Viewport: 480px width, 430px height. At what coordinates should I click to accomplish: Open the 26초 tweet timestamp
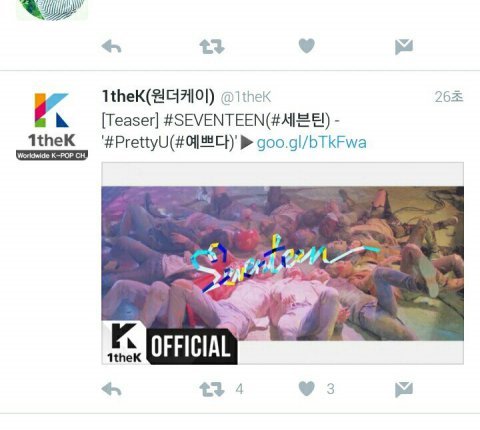449,97
